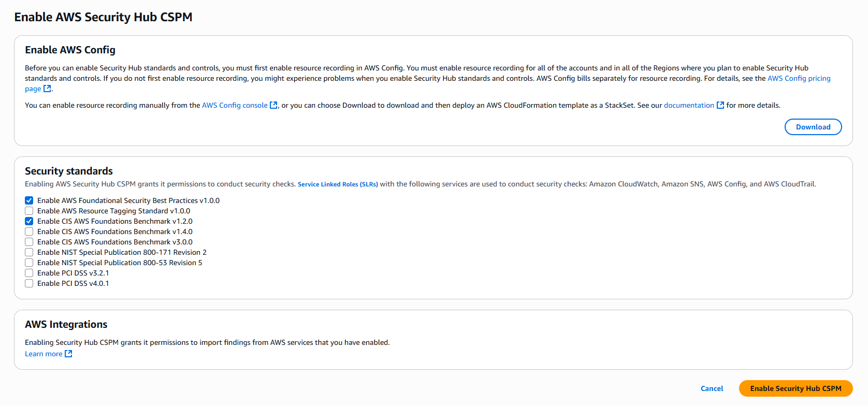Image resolution: width=868 pixels, height=406 pixels.
Task: Tick CIS AWS Foundations Benchmark v1.4.0
Action: pyautogui.click(x=29, y=231)
